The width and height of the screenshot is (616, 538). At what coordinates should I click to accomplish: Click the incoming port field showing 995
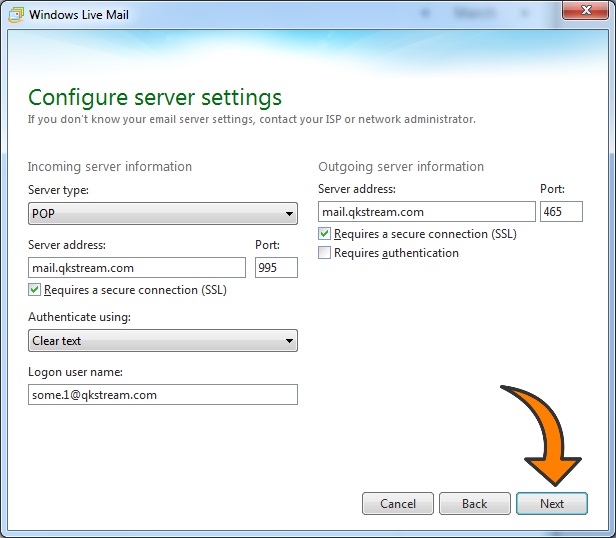click(276, 268)
